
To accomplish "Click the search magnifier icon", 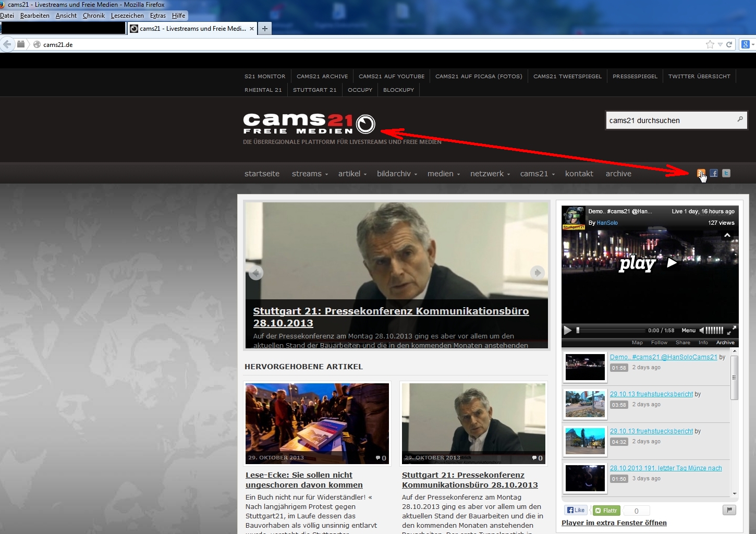I will (740, 119).
